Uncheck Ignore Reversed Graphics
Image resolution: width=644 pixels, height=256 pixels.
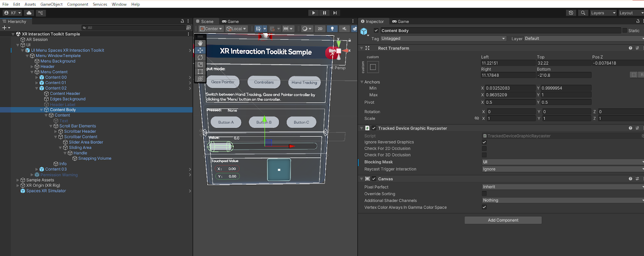[x=484, y=142]
